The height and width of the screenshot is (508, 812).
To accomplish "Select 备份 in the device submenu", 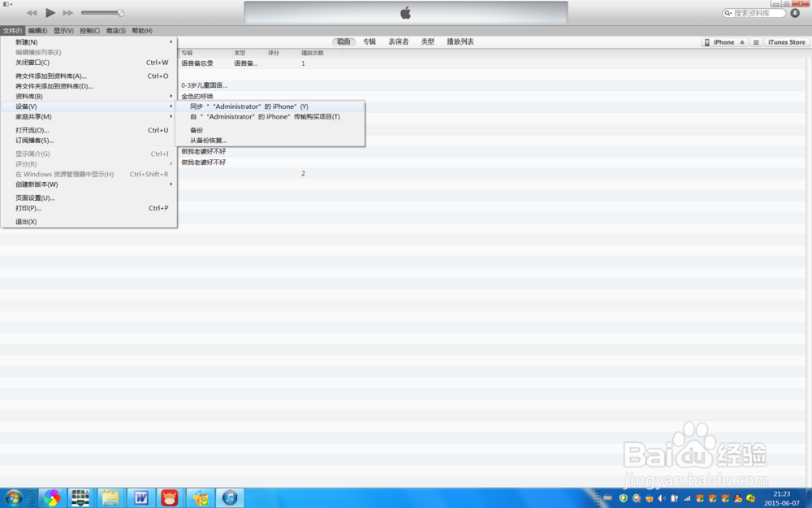I will (x=270, y=130).
